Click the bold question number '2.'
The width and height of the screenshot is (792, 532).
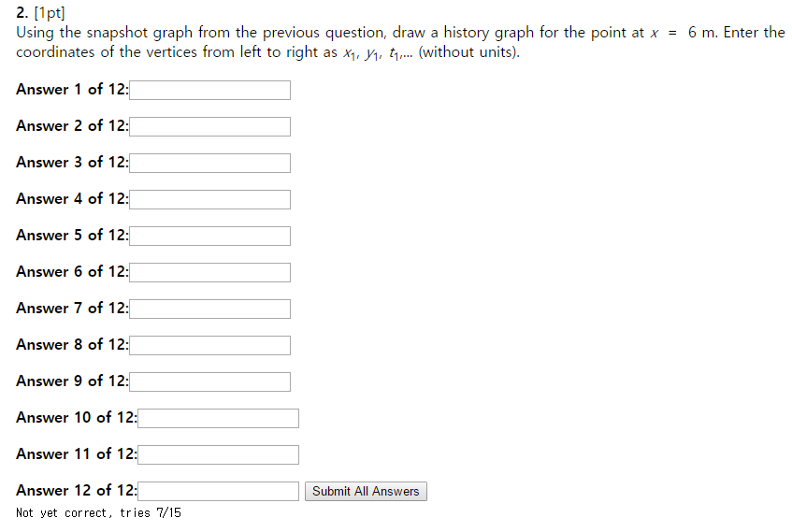[22, 12]
